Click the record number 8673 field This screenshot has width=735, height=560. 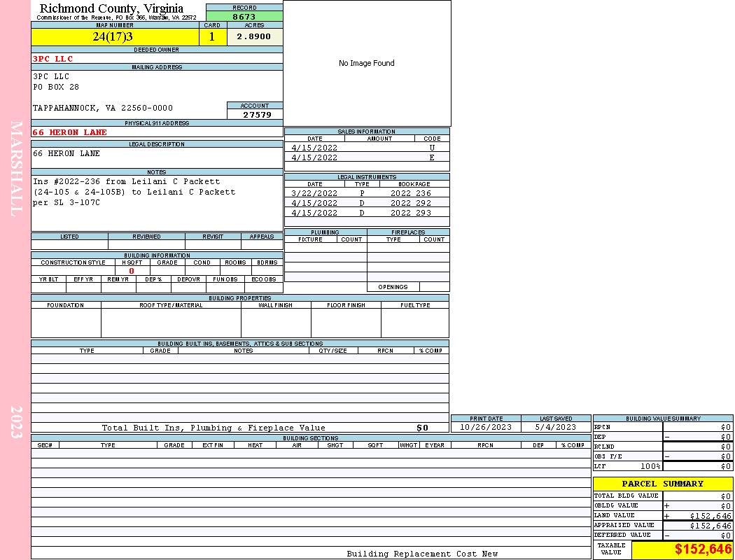[244, 16]
